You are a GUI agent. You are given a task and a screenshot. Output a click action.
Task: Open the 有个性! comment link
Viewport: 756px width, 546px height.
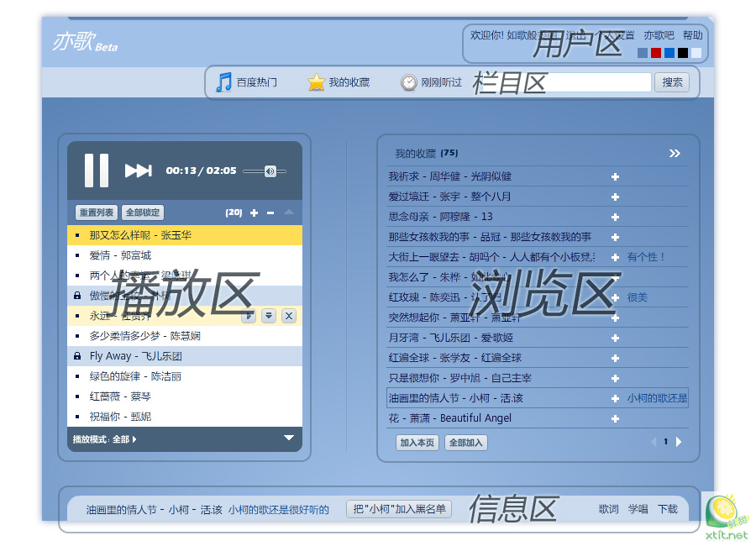click(x=646, y=257)
